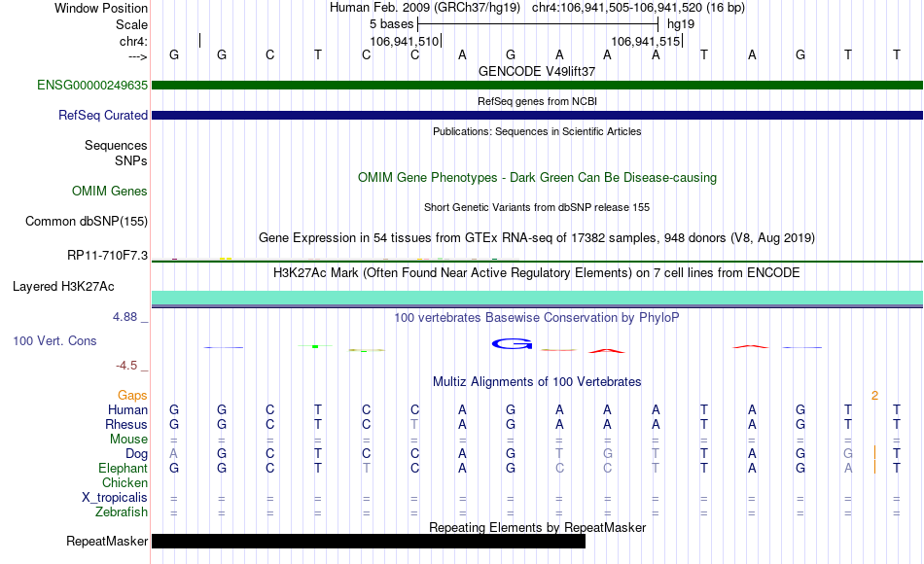Screen dimensions: 924x564
Task: Open Short Genetic Variants dbSNP release 155 title
Action: [537, 207]
